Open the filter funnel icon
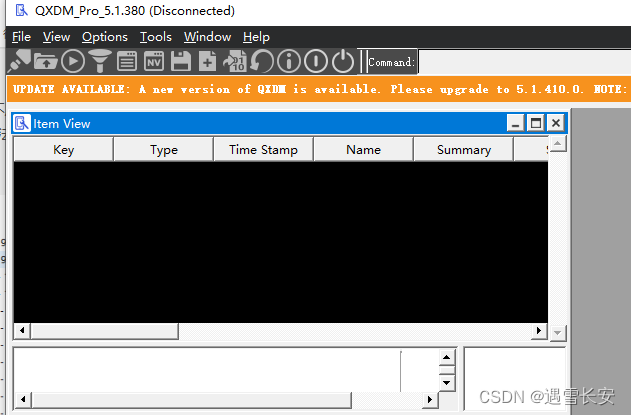The image size is (631, 415). [x=100, y=61]
